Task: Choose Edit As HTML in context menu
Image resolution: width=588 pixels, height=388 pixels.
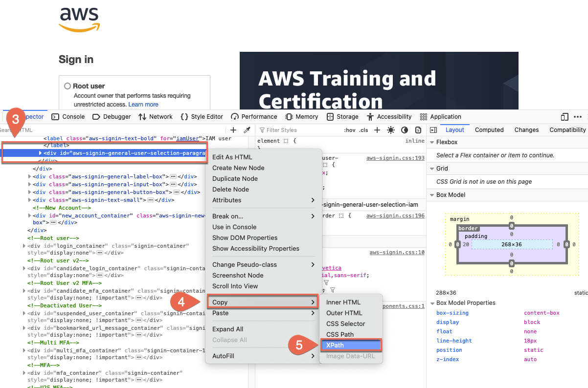Action: (x=264, y=157)
